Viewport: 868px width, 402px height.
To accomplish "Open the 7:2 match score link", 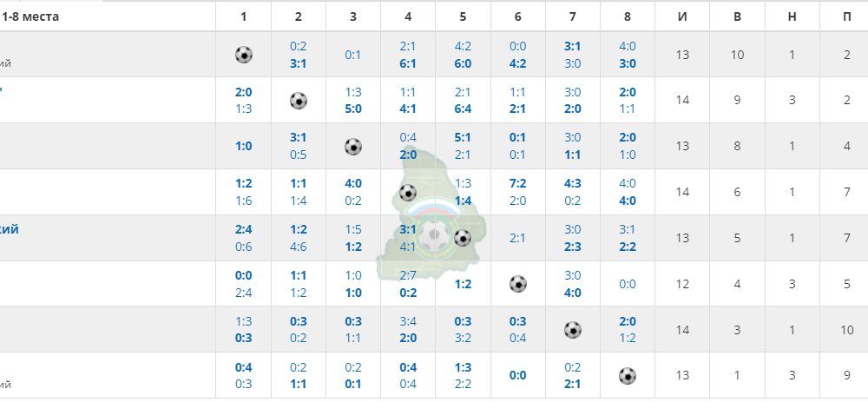I will point(517,183).
